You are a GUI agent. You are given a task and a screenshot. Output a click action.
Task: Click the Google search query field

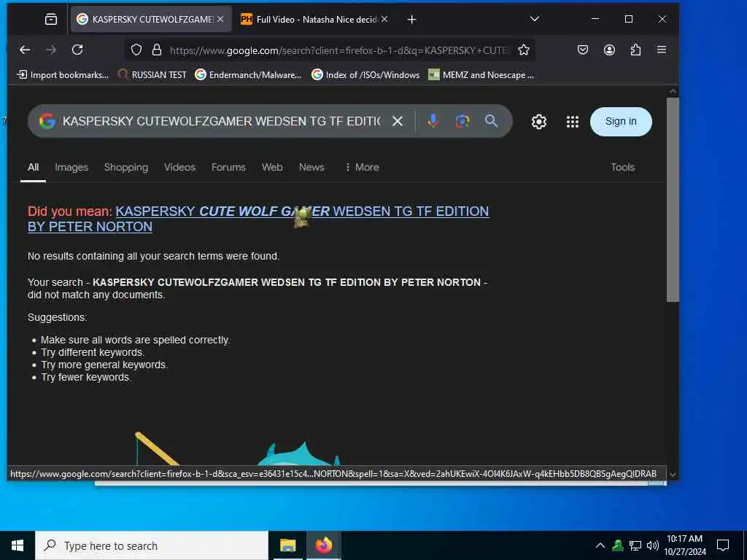click(222, 122)
